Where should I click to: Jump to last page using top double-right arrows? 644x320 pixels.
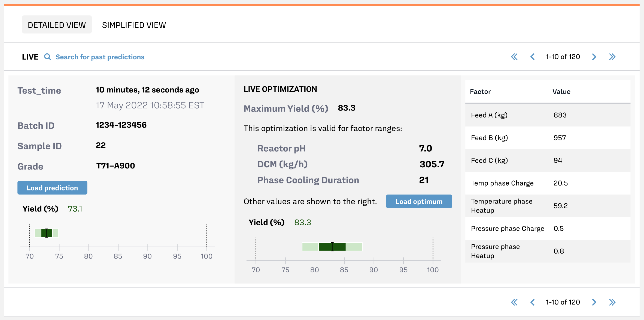point(612,57)
